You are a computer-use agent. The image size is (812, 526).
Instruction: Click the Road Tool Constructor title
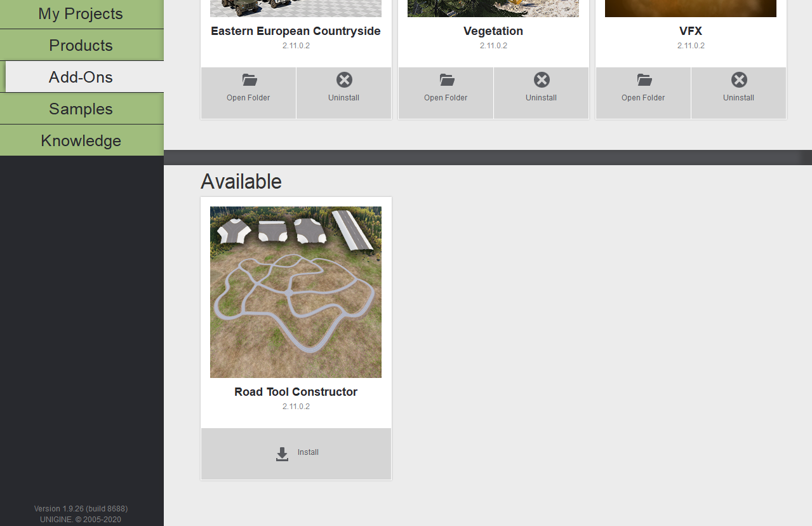pos(296,392)
